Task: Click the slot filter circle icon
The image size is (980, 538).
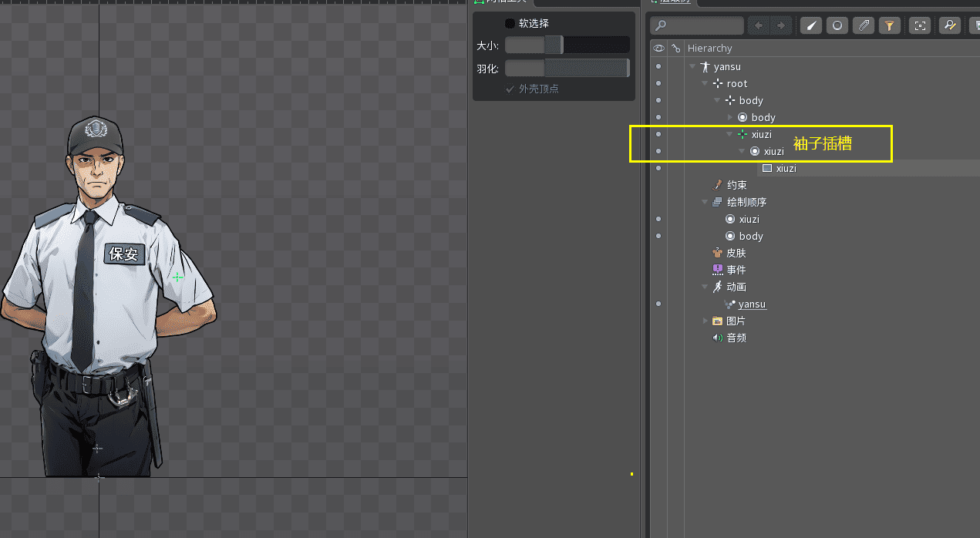Action: pos(837,25)
